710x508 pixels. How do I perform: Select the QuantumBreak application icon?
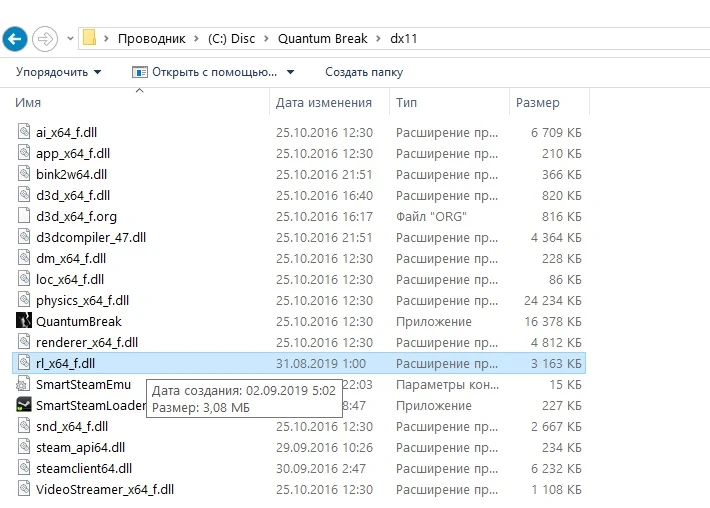(x=24, y=320)
